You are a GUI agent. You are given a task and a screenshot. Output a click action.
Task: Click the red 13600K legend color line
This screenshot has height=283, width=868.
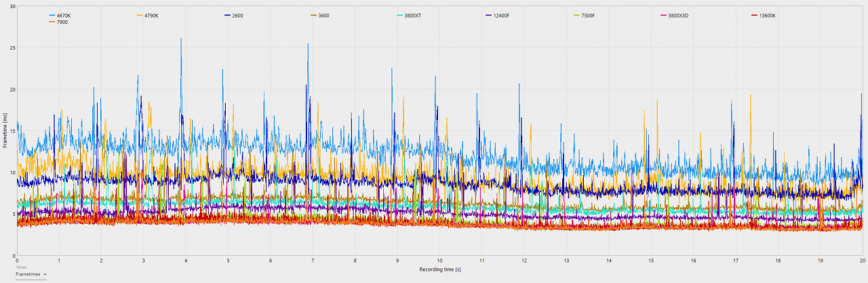pos(755,15)
